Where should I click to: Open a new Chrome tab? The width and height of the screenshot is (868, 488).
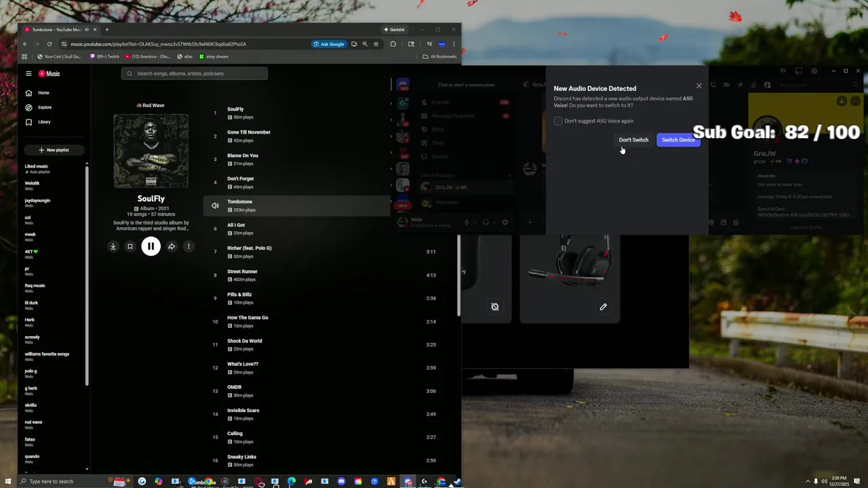106,30
